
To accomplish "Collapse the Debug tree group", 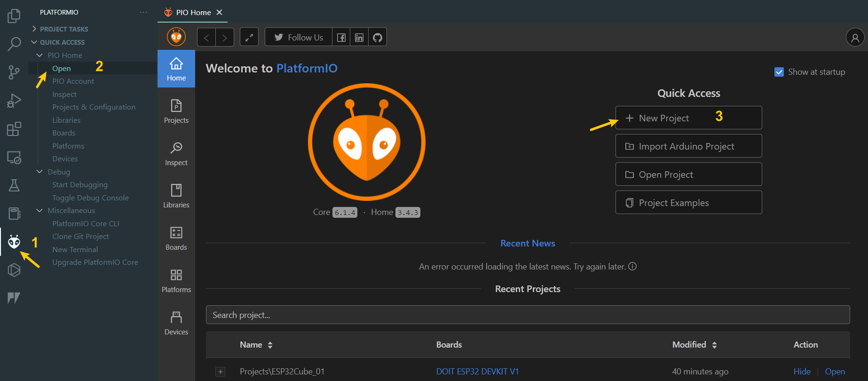I will [39, 172].
